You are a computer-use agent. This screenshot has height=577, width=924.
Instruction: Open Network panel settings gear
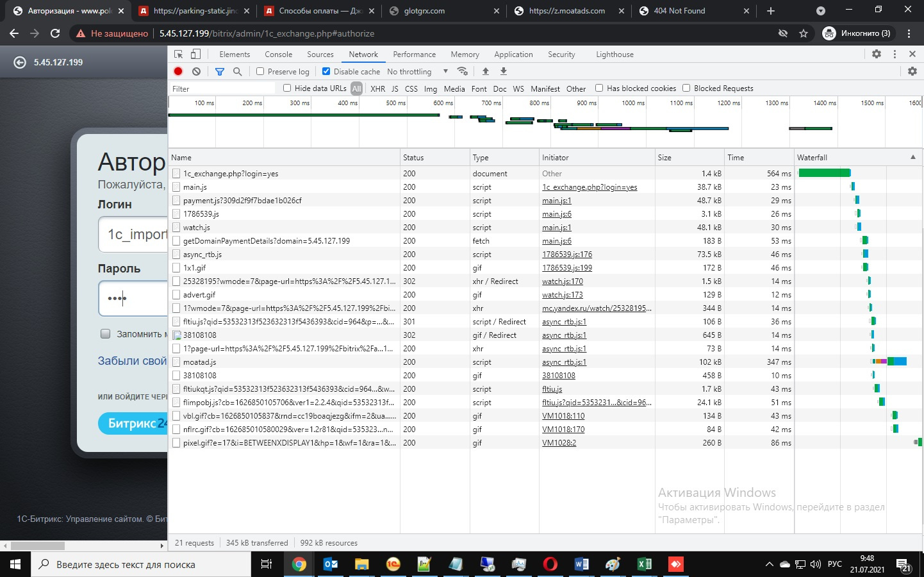pyautogui.click(x=912, y=71)
